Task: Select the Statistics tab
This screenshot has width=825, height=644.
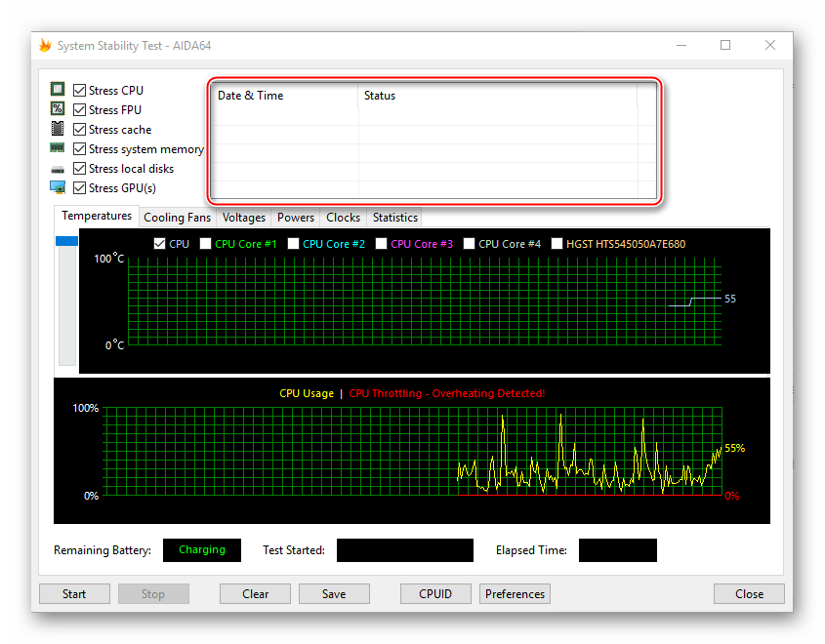Action: tap(394, 218)
